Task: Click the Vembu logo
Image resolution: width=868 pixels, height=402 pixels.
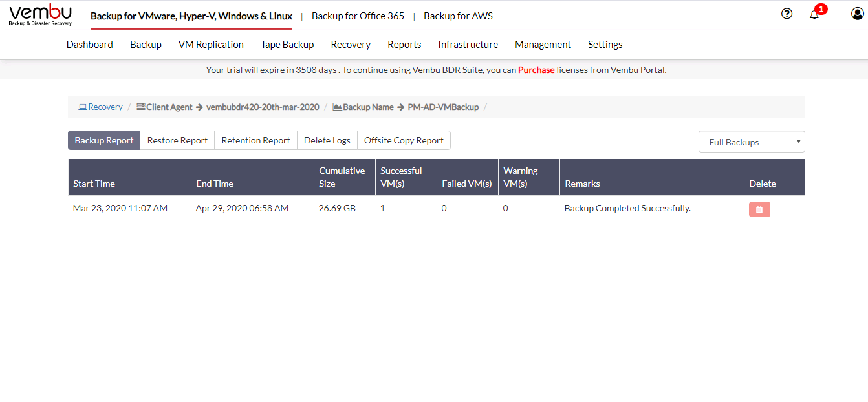Action: [x=41, y=14]
